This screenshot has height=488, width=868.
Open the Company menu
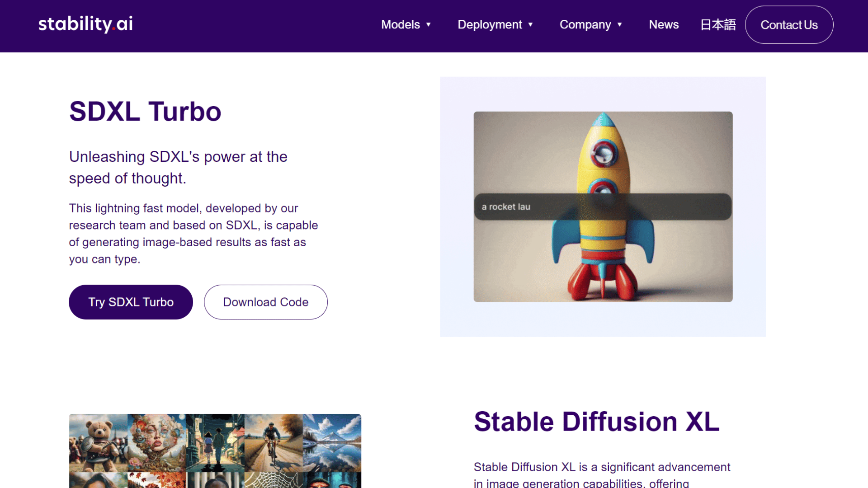click(585, 25)
